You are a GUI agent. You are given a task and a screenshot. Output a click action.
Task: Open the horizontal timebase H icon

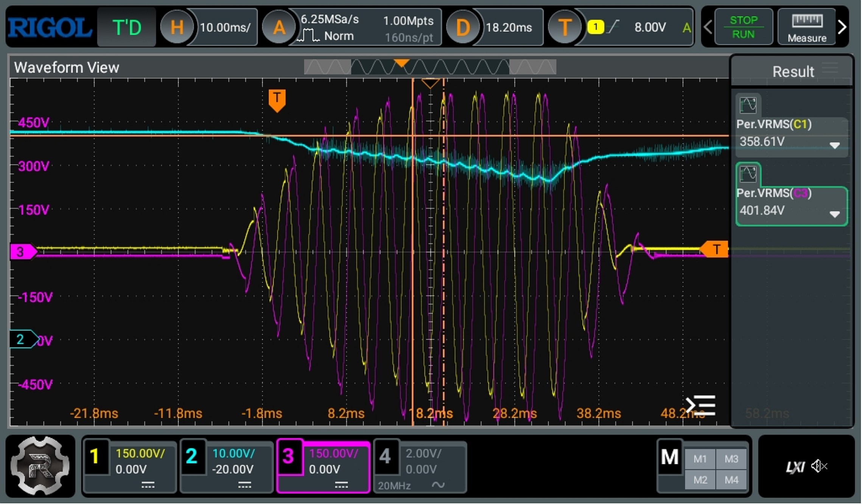coord(177,27)
